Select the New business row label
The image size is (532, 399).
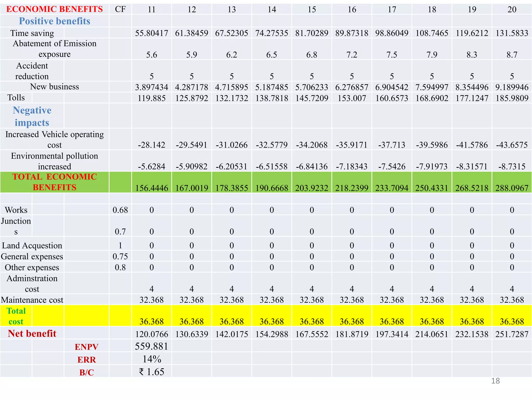pyautogui.click(x=55, y=87)
